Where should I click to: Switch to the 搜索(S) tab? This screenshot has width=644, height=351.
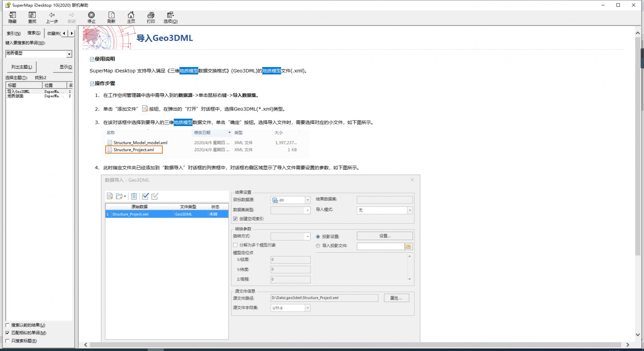[34, 33]
